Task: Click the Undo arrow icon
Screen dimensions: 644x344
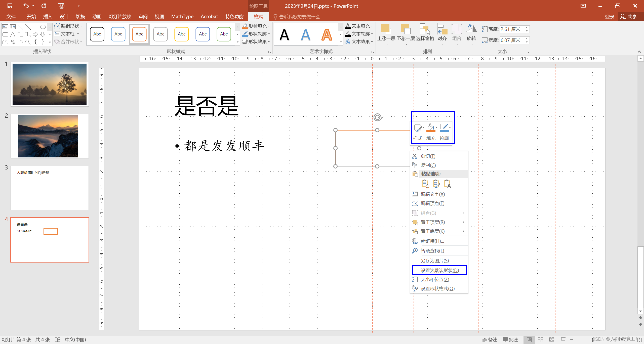Action: coord(26,6)
